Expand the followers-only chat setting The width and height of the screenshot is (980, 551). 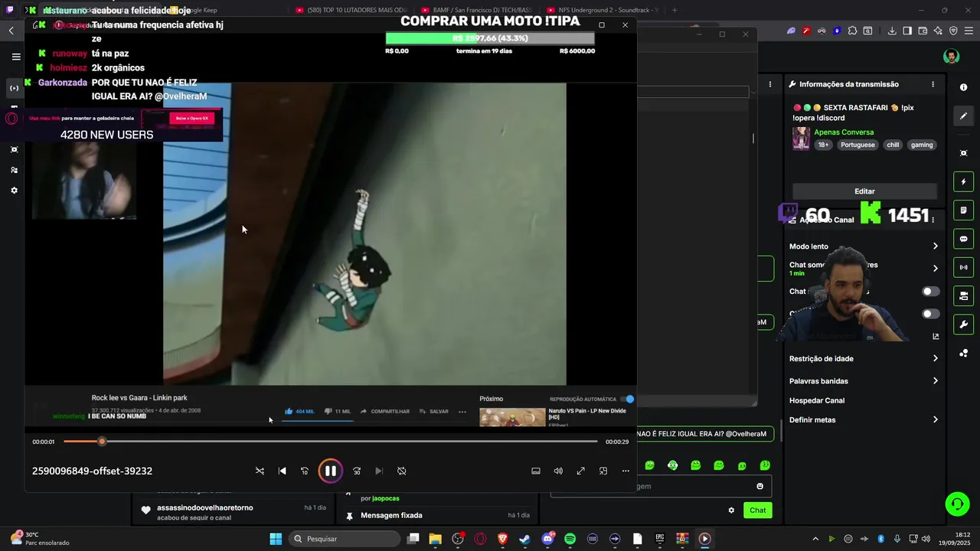[x=935, y=268]
